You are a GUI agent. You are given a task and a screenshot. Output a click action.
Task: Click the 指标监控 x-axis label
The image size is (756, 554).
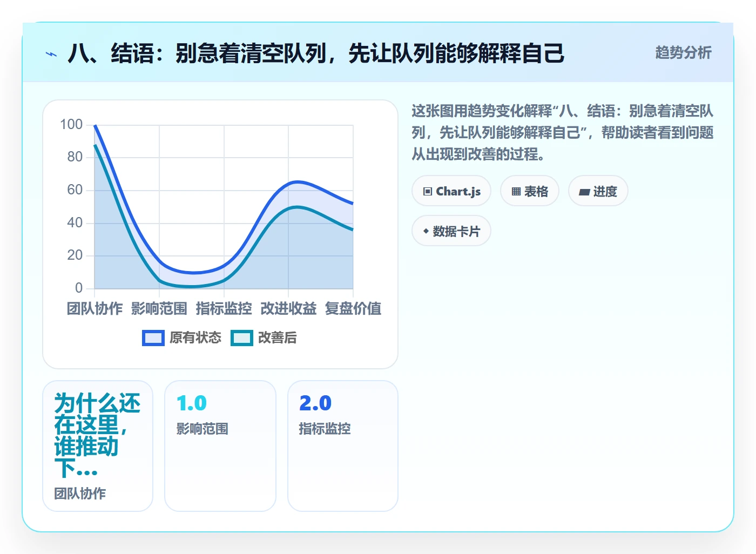pyautogui.click(x=224, y=309)
